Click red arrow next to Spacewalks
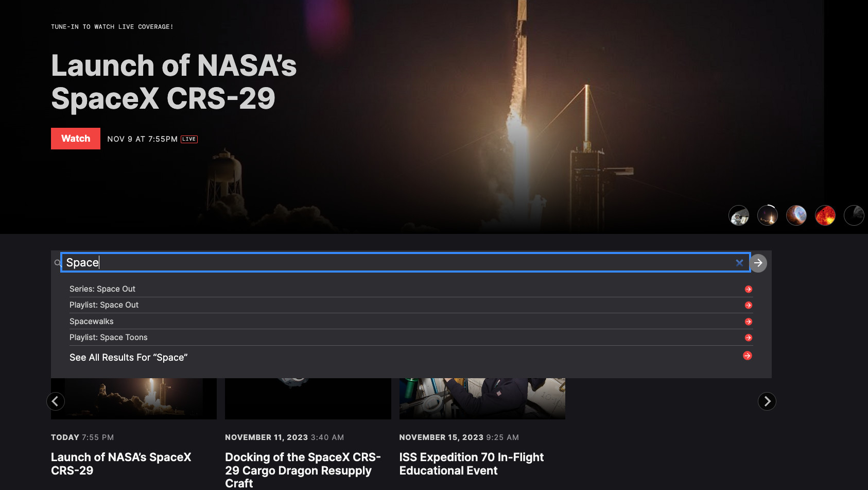This screenshot has height=490, width=868. [x=749, y=322]
